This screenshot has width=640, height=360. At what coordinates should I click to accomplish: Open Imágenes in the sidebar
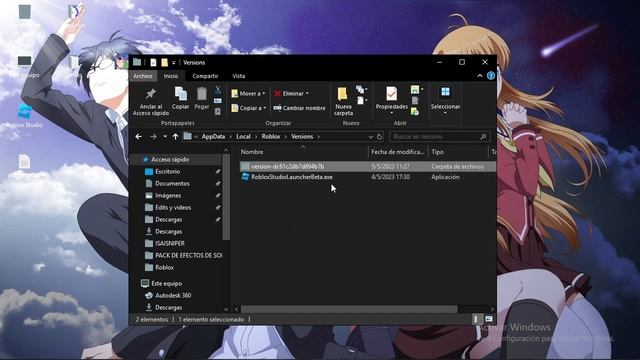click(168, 196)
